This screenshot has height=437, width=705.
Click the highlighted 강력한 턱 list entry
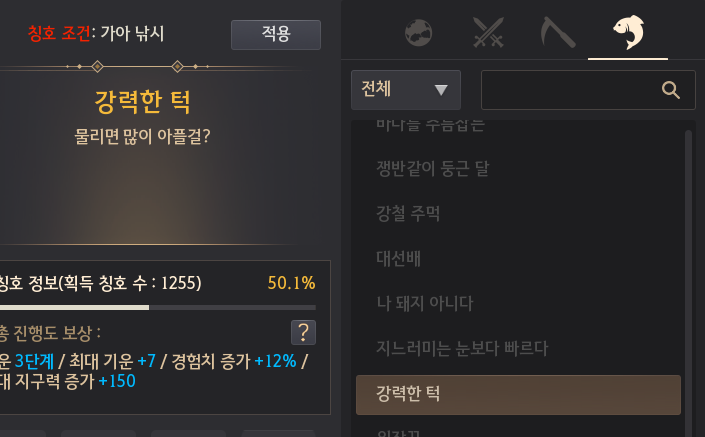point(518,395)
